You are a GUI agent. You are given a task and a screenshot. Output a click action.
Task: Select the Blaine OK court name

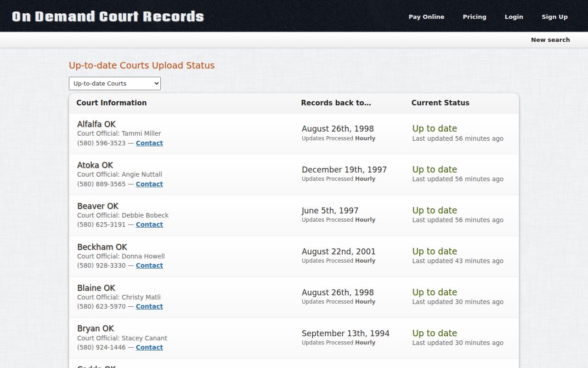[x=96, y=288]
